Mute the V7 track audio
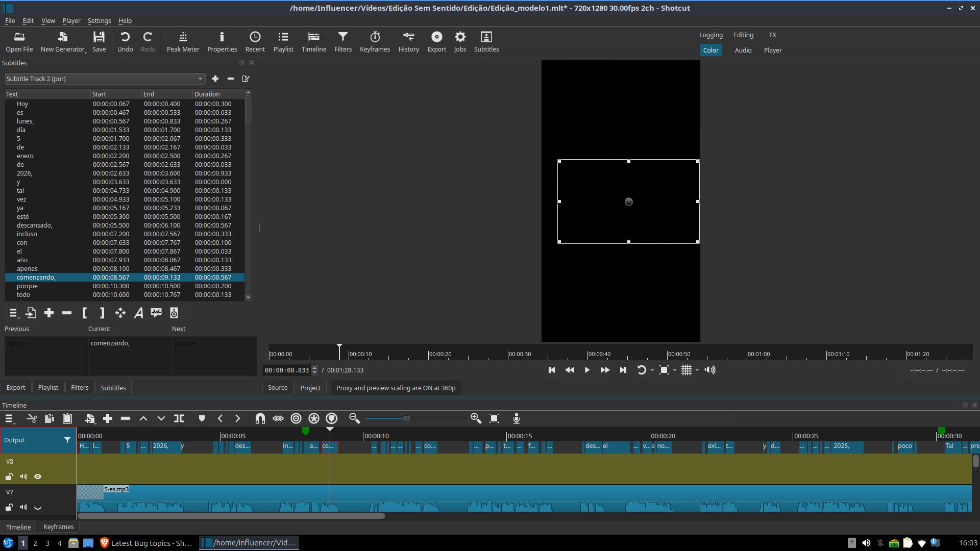980x551 pixels. click(x=23, y=507)
